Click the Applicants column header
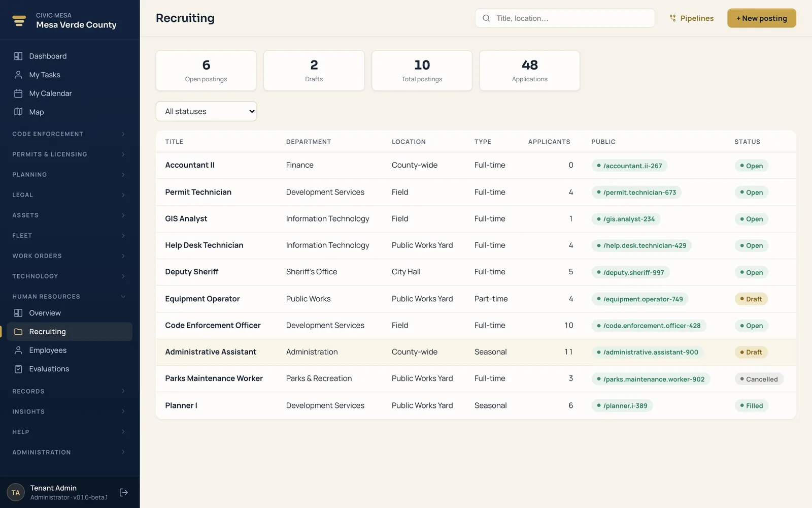Image resolution: width=812 pixels, height=508 pixels. 549,142
